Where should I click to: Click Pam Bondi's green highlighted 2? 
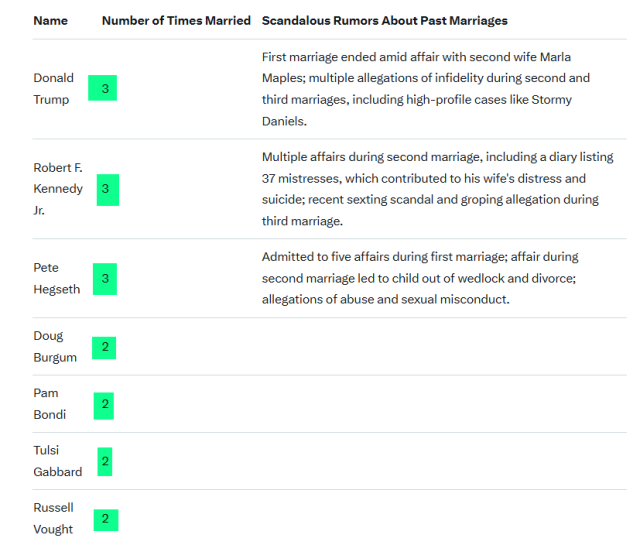pyautogui.click(x=104, y=405)
